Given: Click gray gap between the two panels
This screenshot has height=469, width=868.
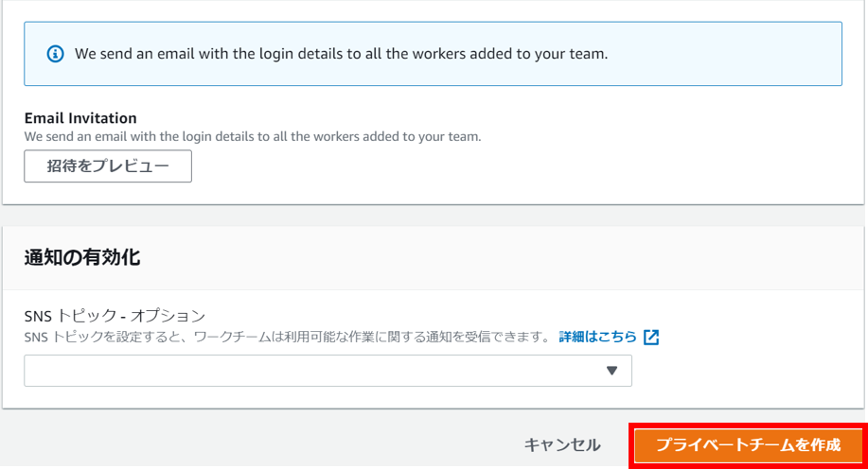Looking at the screenshot, I should pyautogui.click(x=434, y=216).
